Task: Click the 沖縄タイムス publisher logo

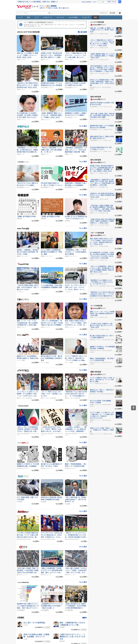Action: click(x=23, y=127)
